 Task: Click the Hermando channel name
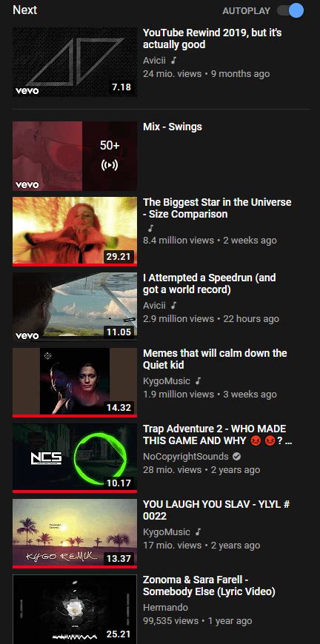[165, 608]
